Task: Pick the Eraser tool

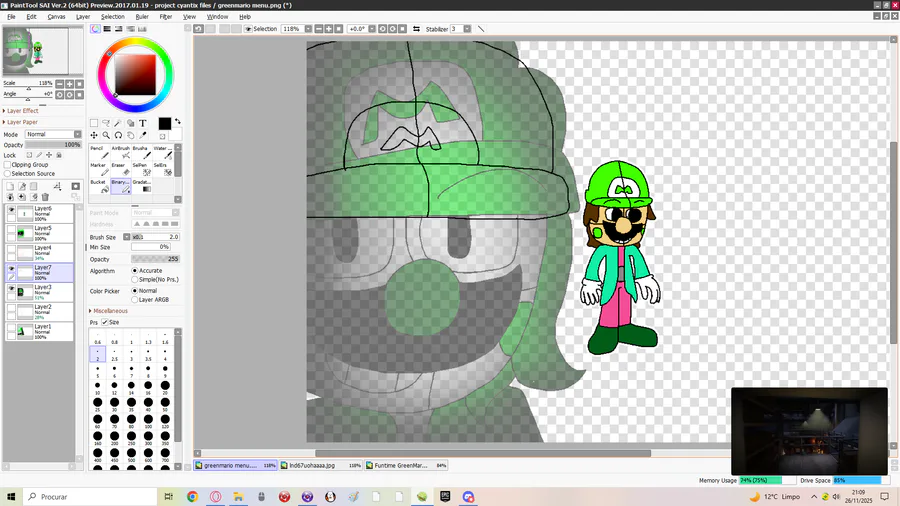Action: click(x=119, y=169)
